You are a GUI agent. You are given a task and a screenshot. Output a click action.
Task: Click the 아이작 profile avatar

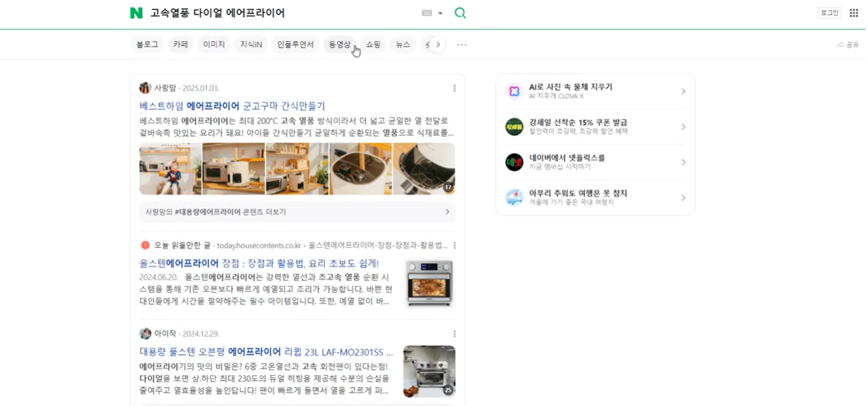(145, 333)
